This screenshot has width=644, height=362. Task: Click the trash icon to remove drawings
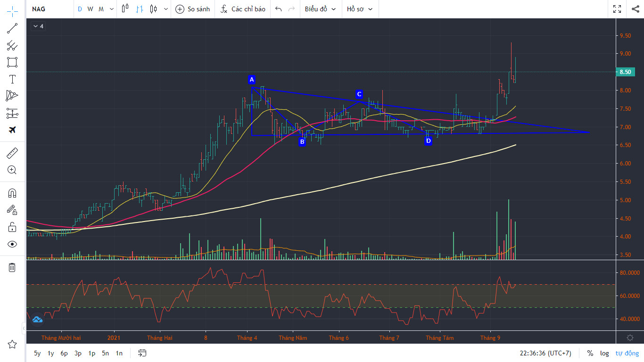pyautogui.click(x=12, y=267)
